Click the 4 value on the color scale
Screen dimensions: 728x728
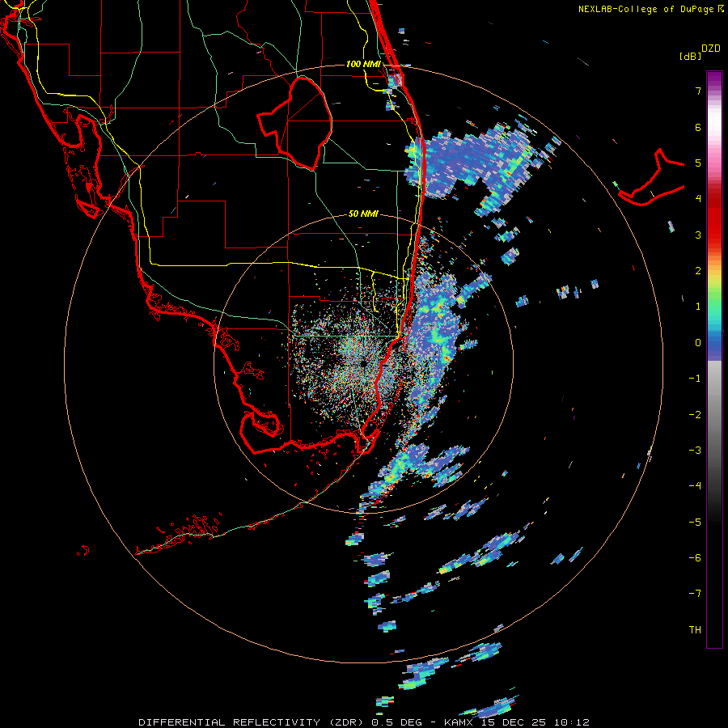(x=698, y=199)
